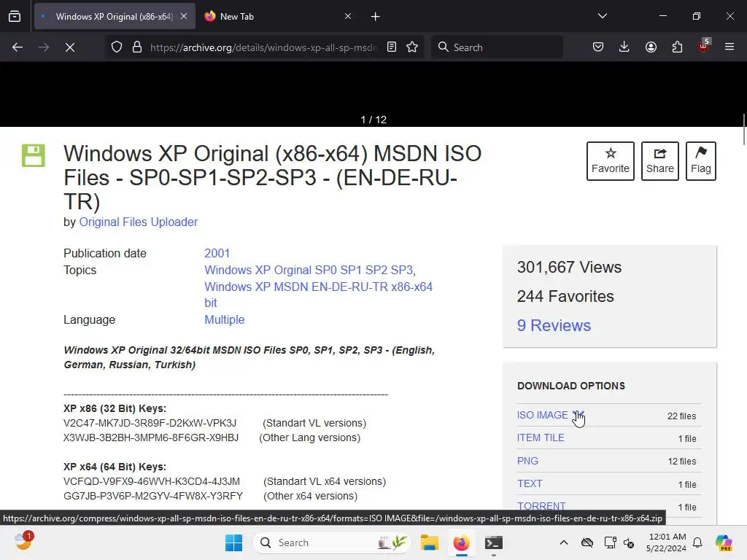Flag this archive item
This screenshot has width=747, height=560.
(x=701, y=161)
